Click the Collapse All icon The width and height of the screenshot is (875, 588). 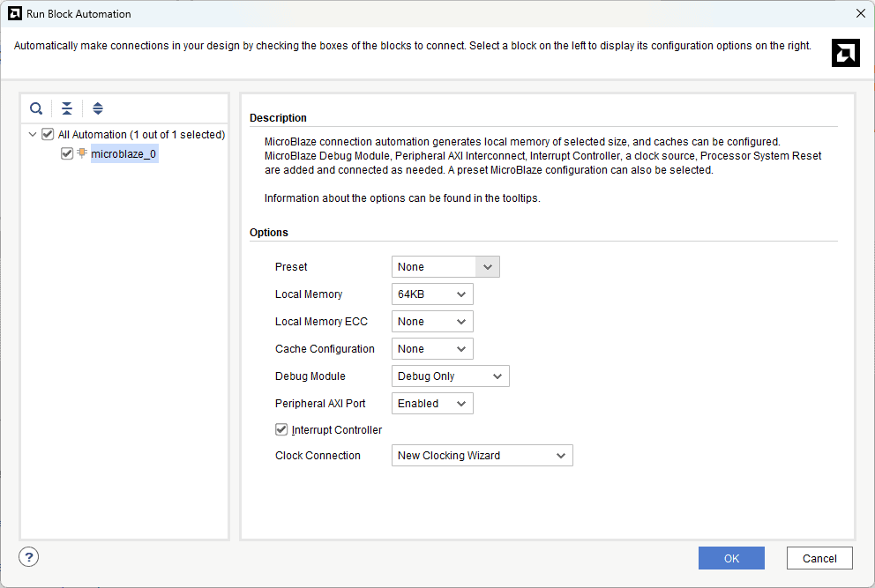click(x=67, y=108)
